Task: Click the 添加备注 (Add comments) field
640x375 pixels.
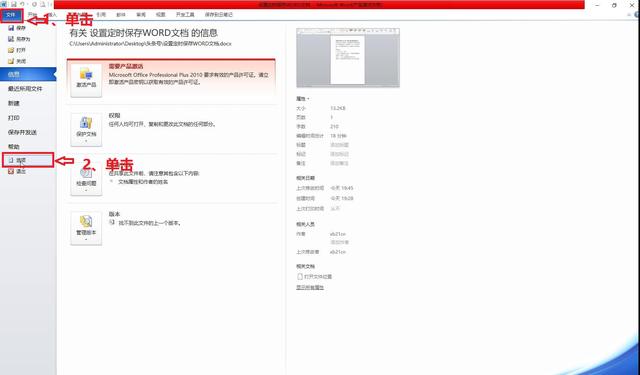Action: click(339, 163)
